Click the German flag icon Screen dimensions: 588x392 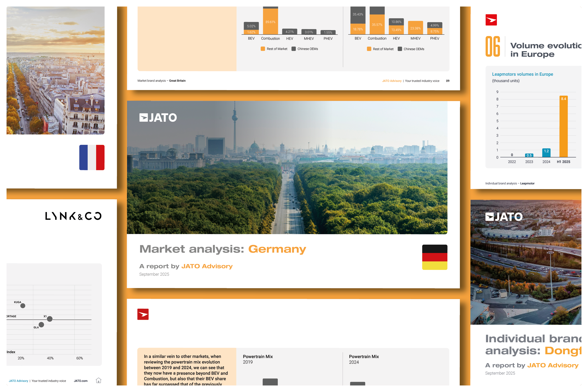[434, 257]
